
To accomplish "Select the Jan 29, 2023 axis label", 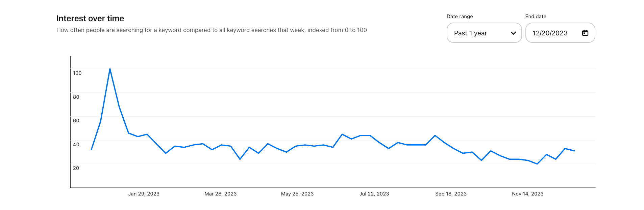I will (144, 194).
